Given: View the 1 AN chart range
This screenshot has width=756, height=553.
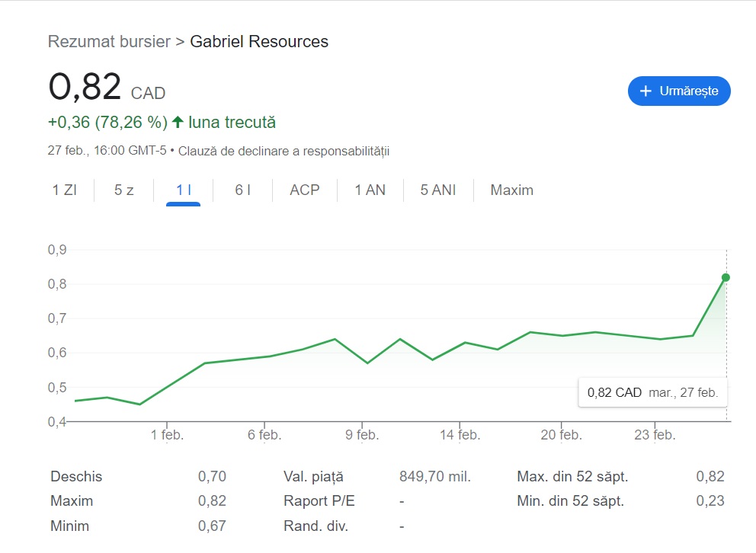Looking at the screenshot, I should click(x=370, y=190).
